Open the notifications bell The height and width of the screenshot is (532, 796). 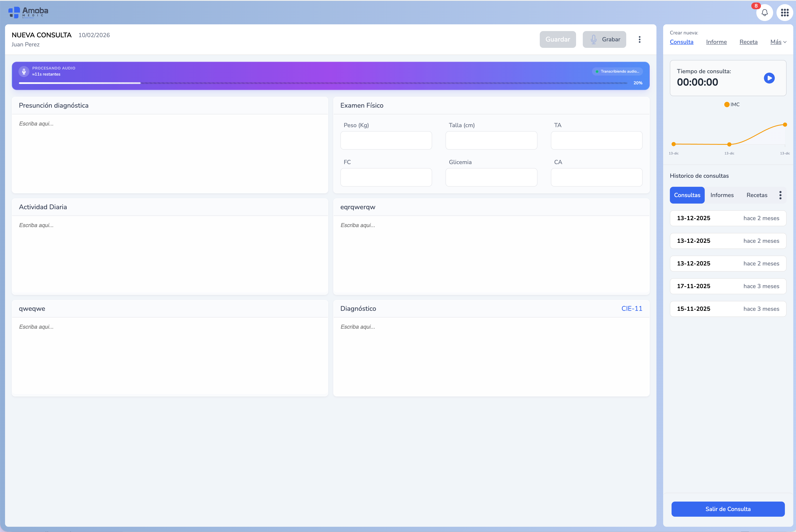[765, 13]
